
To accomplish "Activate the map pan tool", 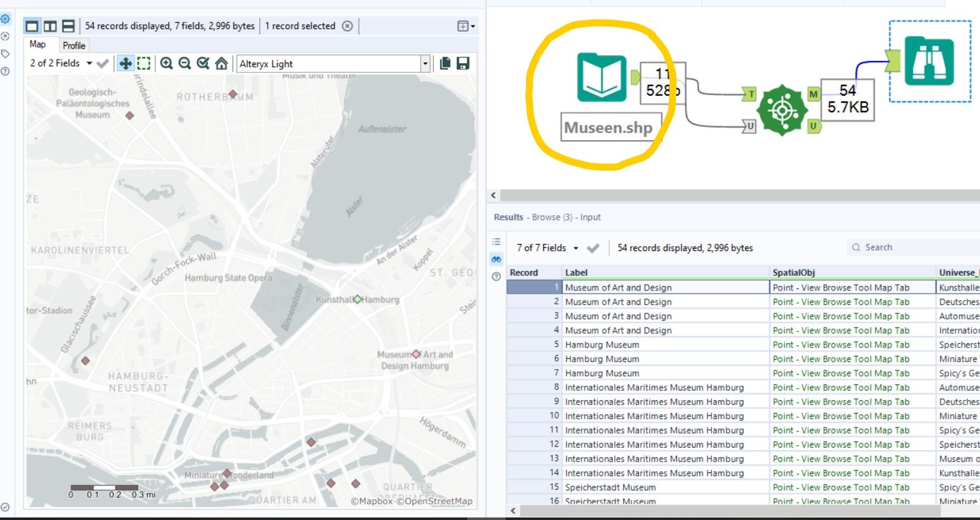I will [126, 63].
